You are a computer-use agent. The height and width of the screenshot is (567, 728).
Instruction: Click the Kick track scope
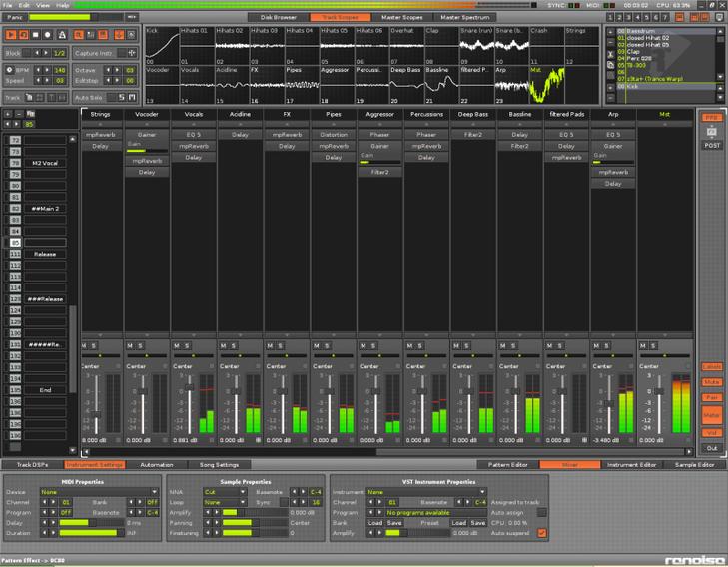(x=160, y=47)
